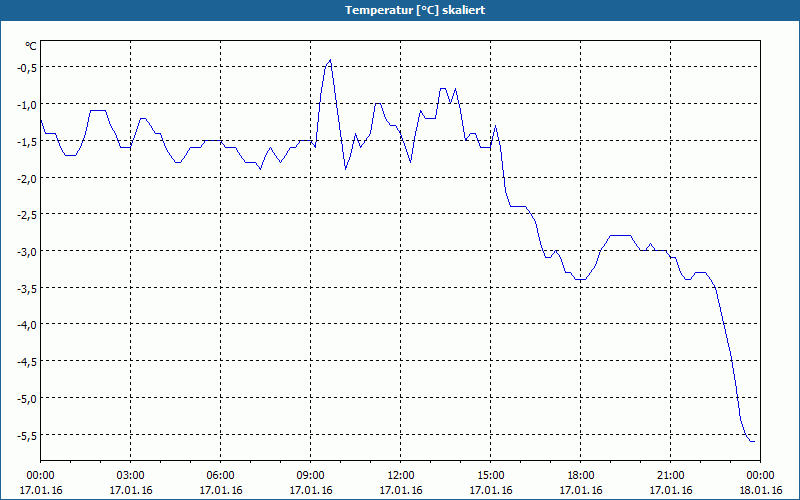Select the -4,0 y-axis tick label
Viewport: 800px width, 500px height.
[x=28, y=325]
